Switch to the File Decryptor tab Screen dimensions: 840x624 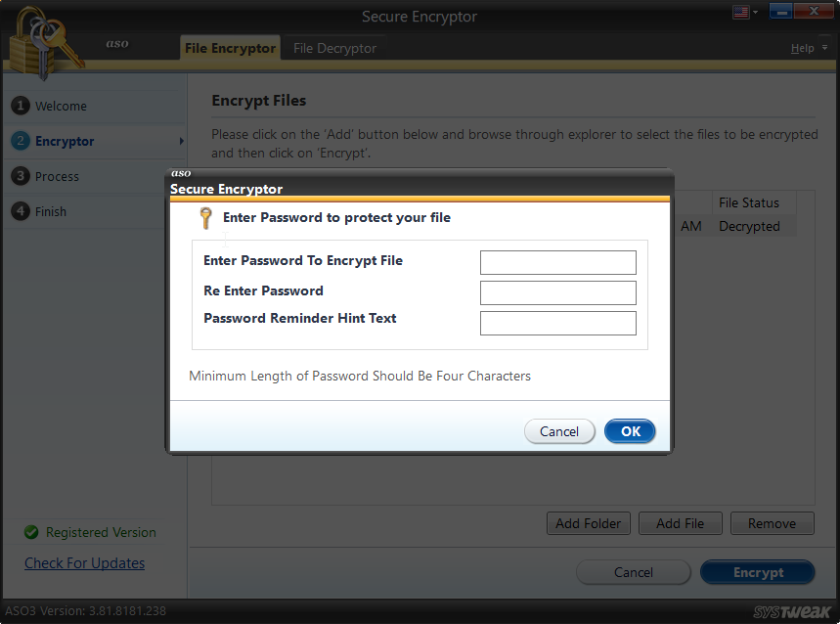coord(333,45)
